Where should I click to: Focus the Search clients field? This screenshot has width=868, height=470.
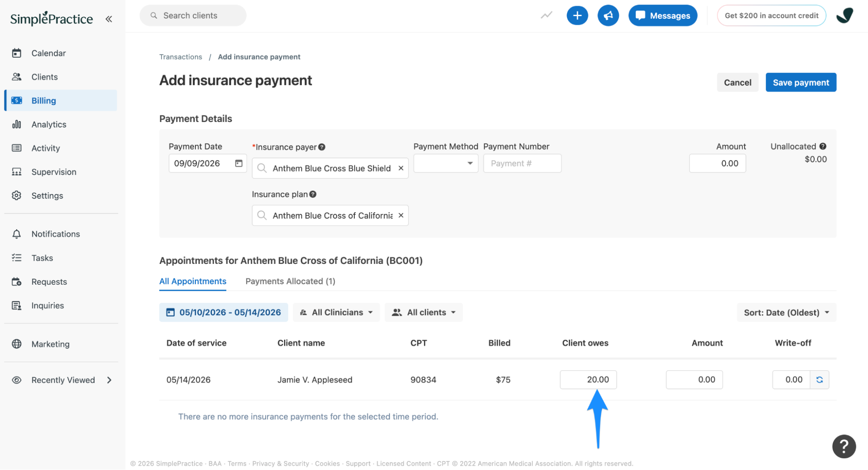click(x=193, y=16)
